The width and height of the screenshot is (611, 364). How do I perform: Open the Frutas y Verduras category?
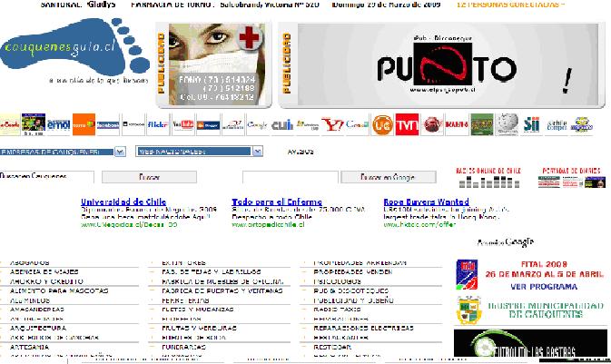click(x=199, y=329)
